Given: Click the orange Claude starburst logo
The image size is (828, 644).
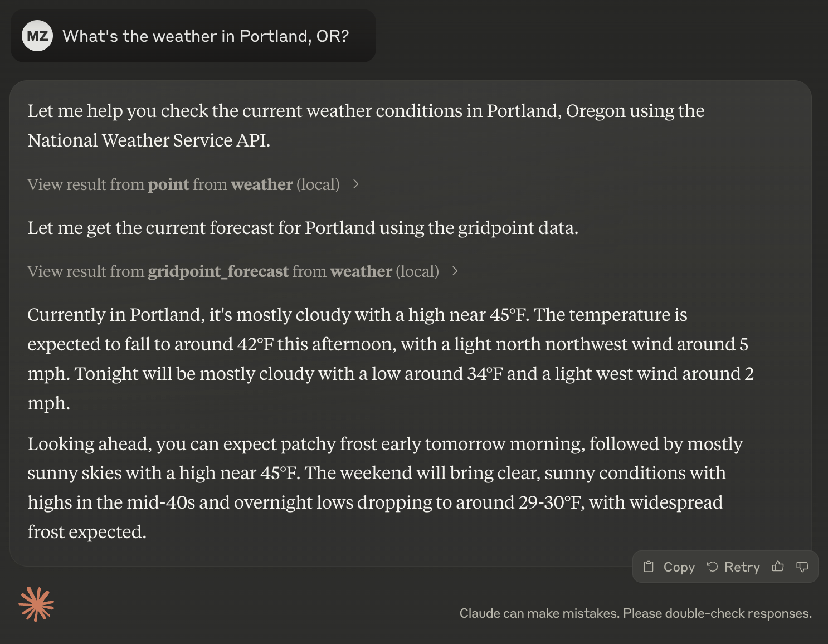Looking at the screenshot, I should 36,604.
